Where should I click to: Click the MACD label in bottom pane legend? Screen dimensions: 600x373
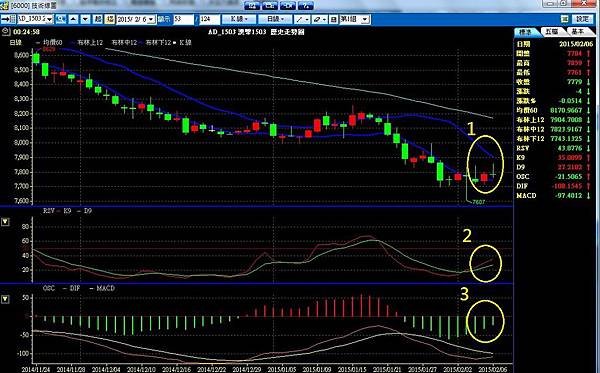pos(106,288)
